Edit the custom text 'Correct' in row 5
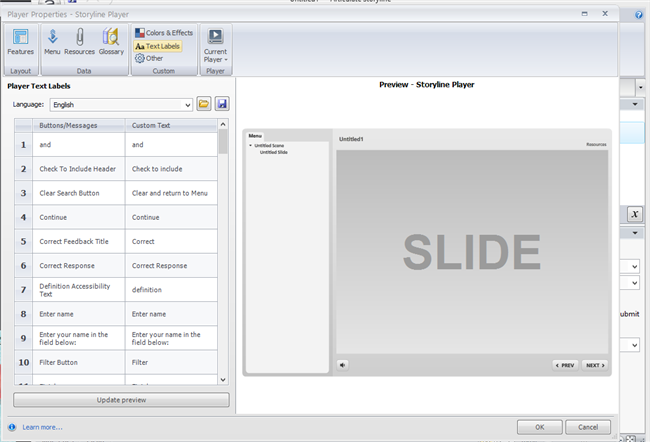 tap(171, 241)
